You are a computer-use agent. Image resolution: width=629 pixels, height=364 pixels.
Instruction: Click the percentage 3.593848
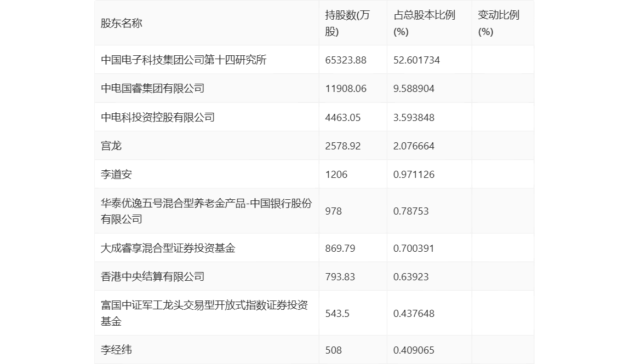click(x=414, y=118)
